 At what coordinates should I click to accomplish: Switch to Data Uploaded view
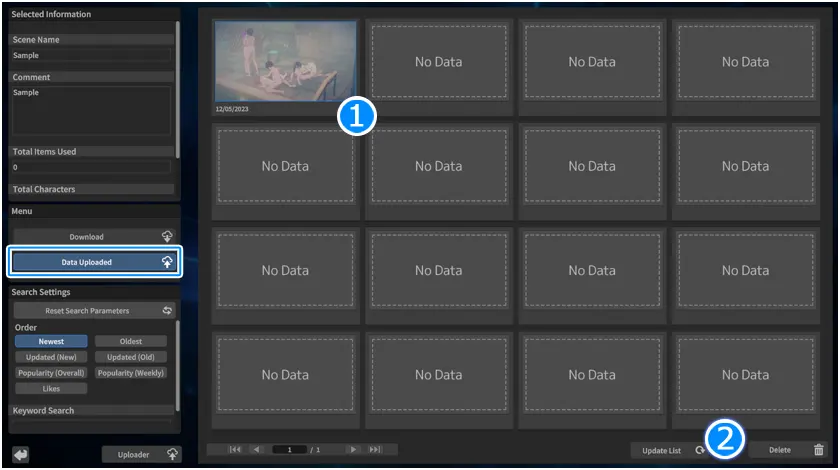click(x=87, y=262)
